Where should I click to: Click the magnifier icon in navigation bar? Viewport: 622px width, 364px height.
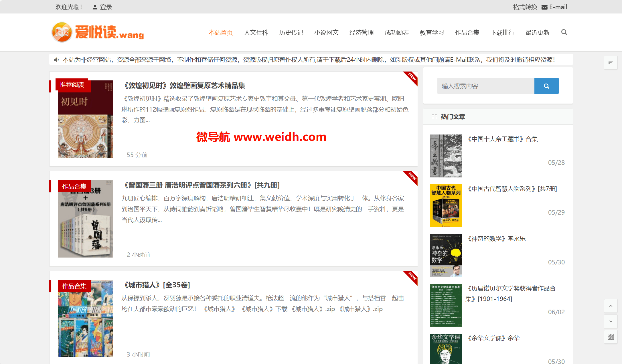(564, 32)
